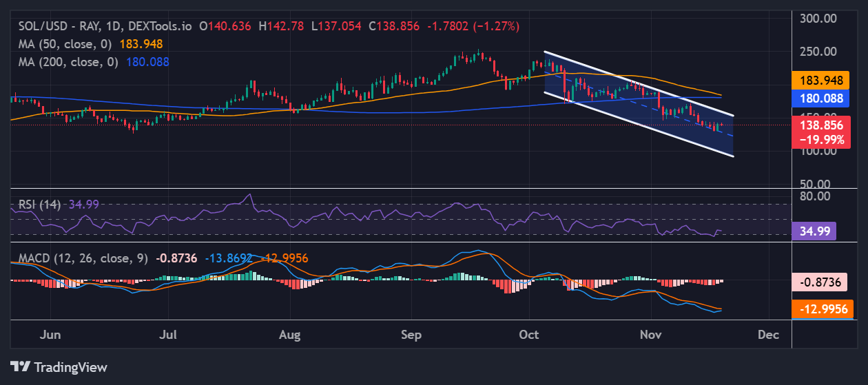The height and width of the screenshot is (385, 868).
Task: Select the MA 200 indicator legend
Action: [70, 61]
